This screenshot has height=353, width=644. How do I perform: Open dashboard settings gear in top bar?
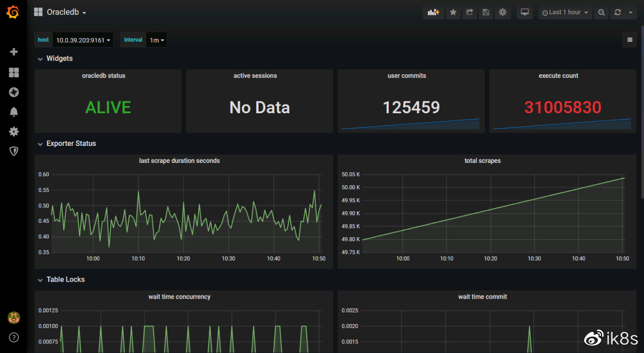point(502,12)
